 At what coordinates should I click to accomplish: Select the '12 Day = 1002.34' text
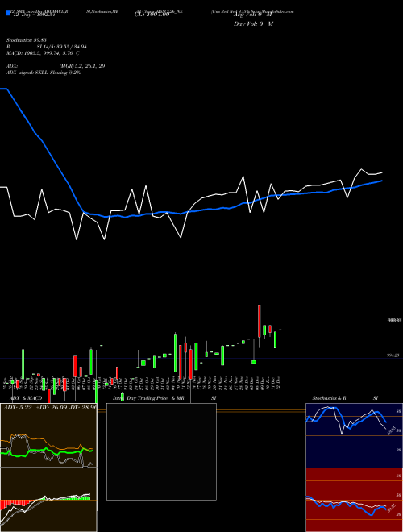coord(34,15)
